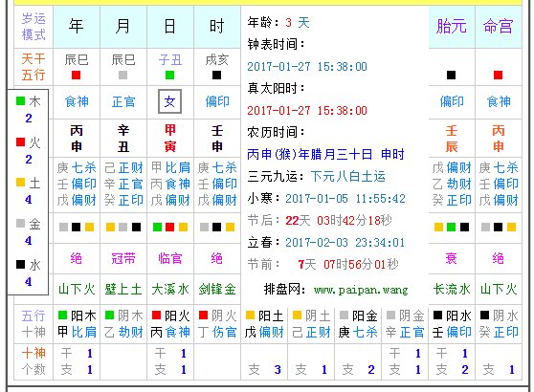Click the 节前 7天 07时56分01秒 line
The width and height of the screenshot is (534, 392).
(x=323, y=265)
